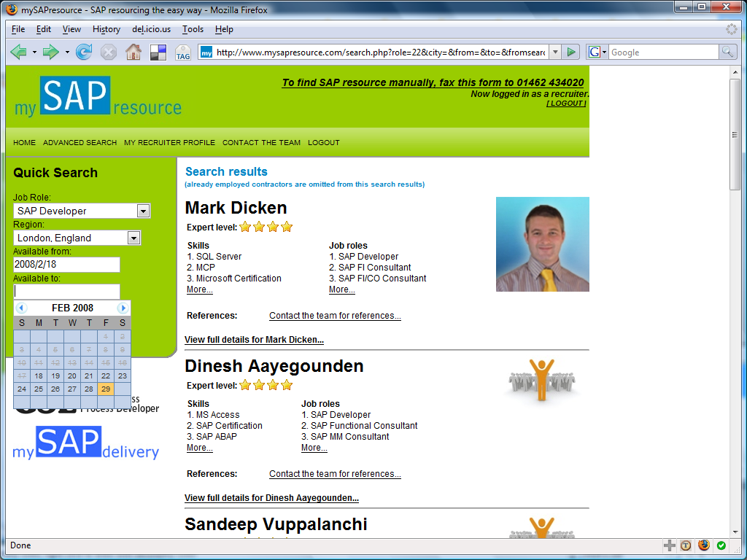Go back with the green Back arrow
Image resolution: width=747 pixels, height=560 pixels.
coord(18,52)
